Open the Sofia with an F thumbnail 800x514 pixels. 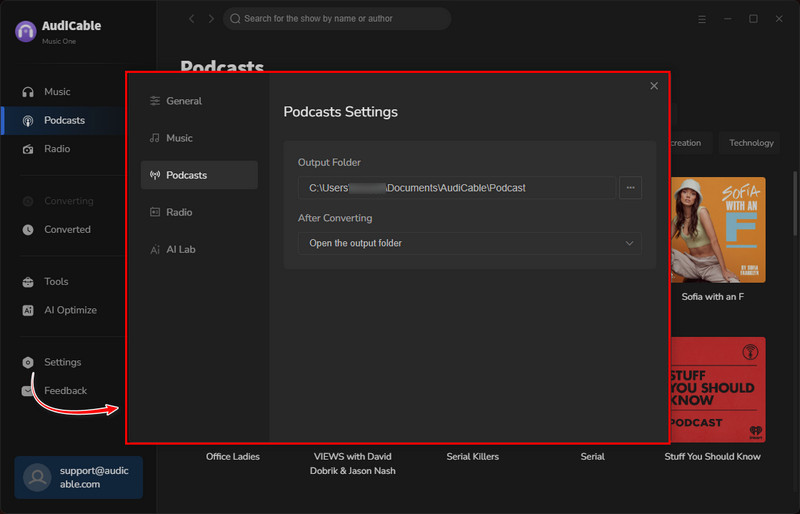[717, 230]
